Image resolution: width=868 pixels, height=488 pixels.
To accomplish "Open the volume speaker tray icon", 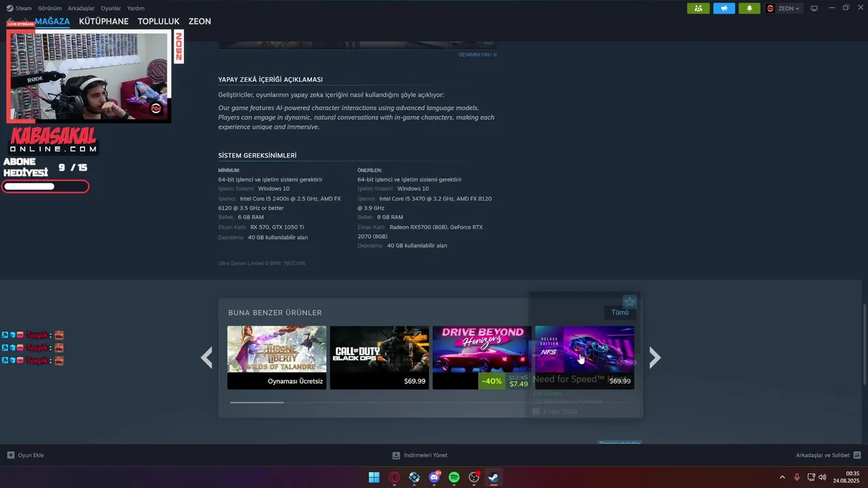I will click(823, 477).
